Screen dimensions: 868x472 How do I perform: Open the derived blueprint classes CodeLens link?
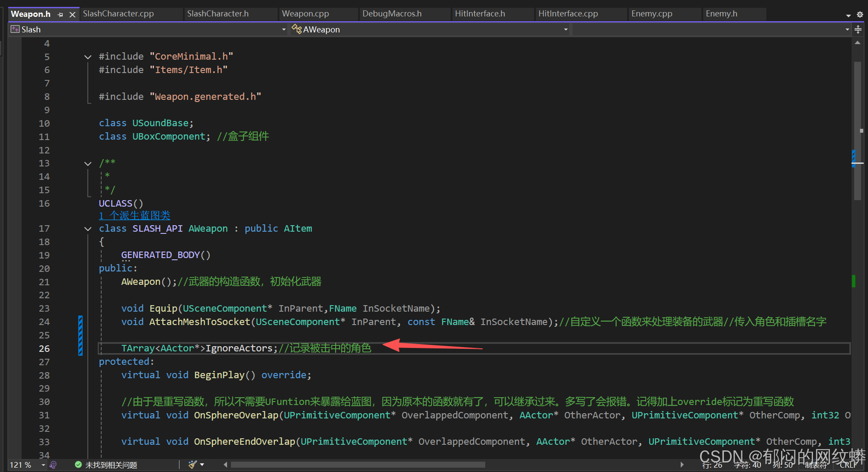(135, 215)
